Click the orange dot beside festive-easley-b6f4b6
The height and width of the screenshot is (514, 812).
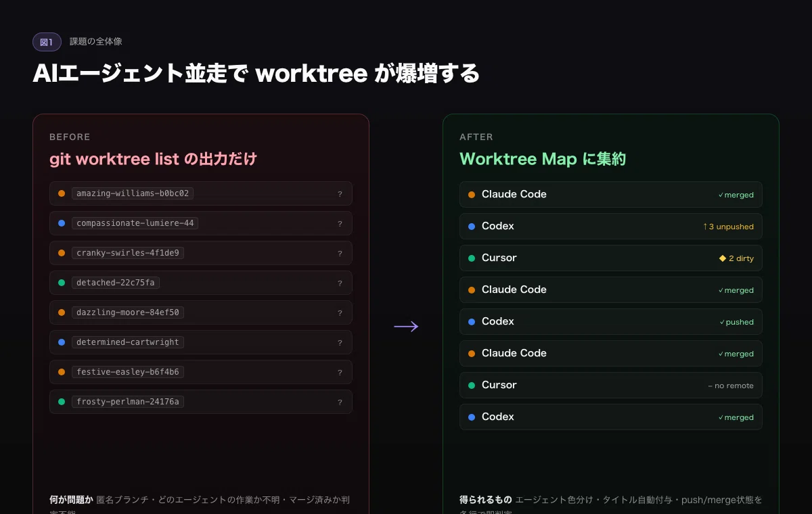point(62,372)
